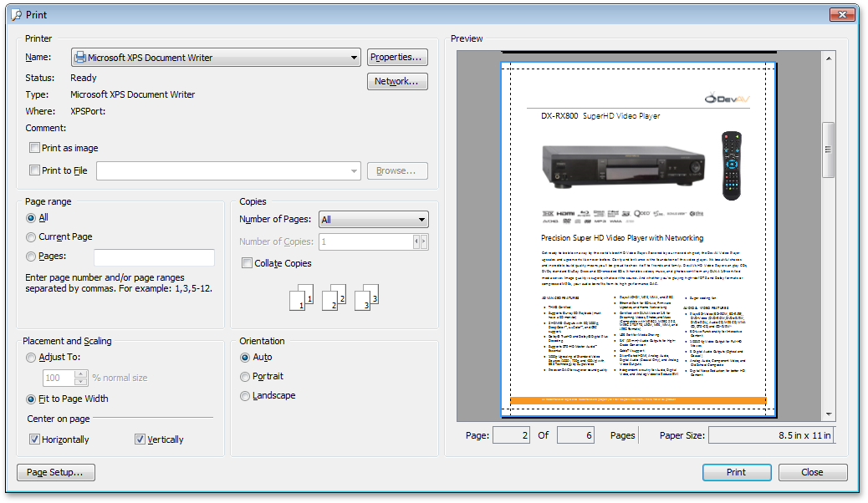Click the preview scrollbar down arrow
The width and height of the screenshot is (868, 503).
[829, 414]
